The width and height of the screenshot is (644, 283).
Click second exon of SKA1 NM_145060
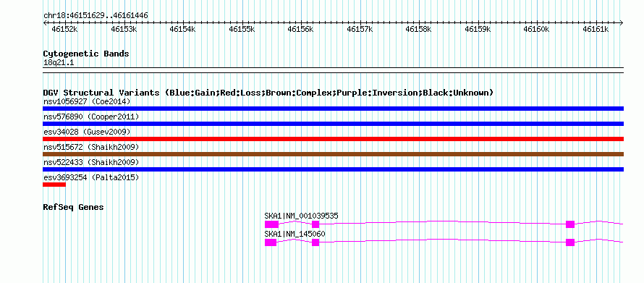click(x=315, y=242)
